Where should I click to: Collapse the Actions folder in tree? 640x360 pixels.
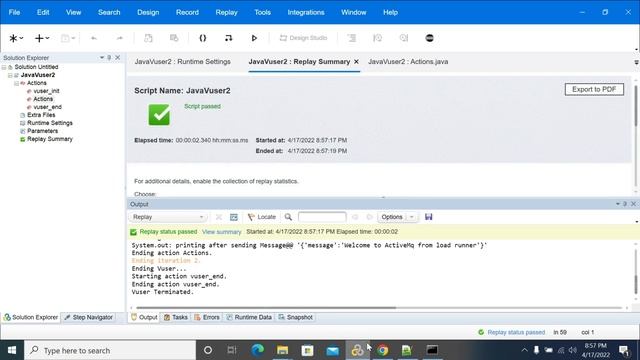click(x=16, y=83)
